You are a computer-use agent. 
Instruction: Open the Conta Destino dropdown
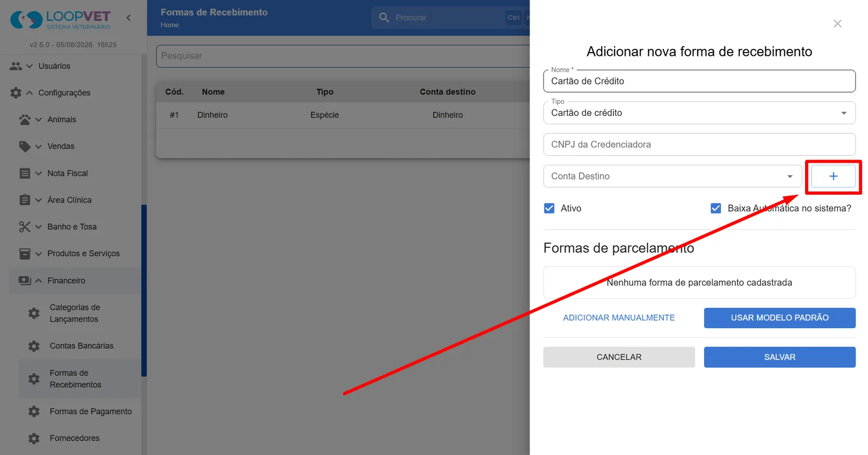(672, 176)
